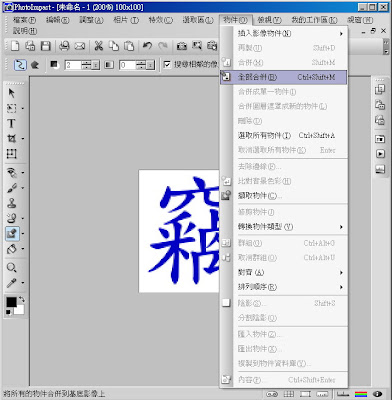The image size is (392, 400).
Task: Click top icon in right panel strip
Action: coord(380,89)
